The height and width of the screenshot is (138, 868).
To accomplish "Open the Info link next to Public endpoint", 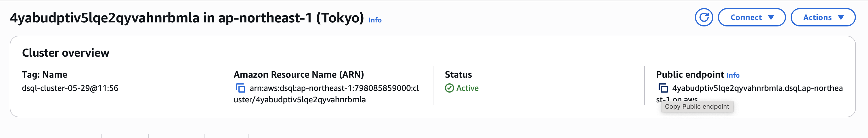I will 733,75.
